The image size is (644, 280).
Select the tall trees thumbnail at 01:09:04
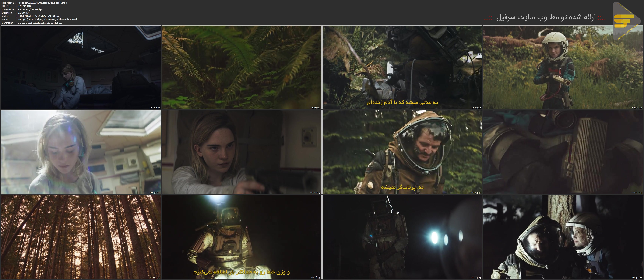81,237
